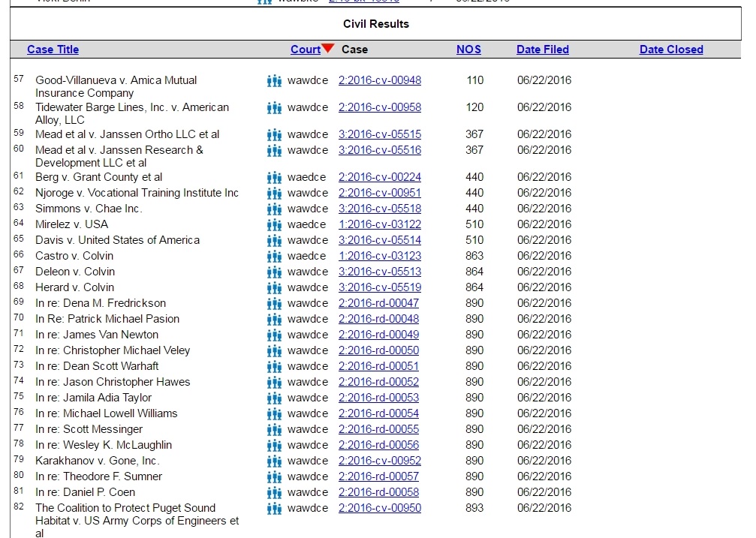Click party icon for Karakhanov v. Gone, Inc.
This screenshot has height=538, width=756.
[274, 461]
